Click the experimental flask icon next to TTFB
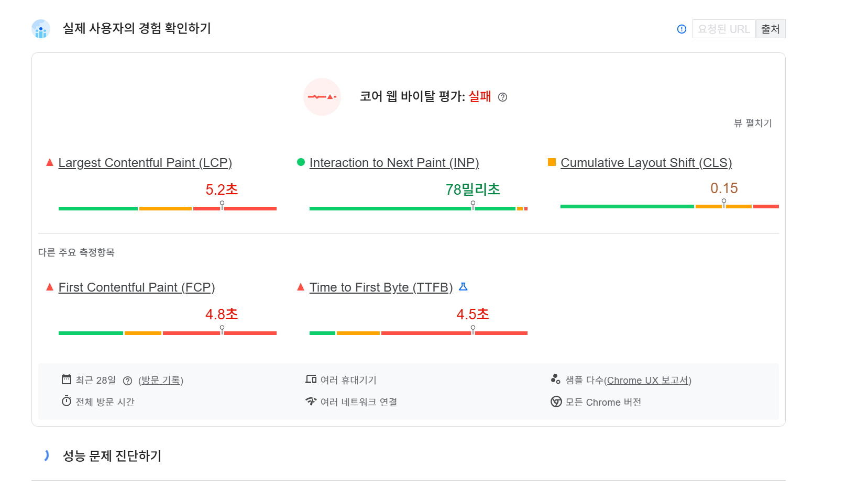This screenshot has height=502, width=868. 463,287
